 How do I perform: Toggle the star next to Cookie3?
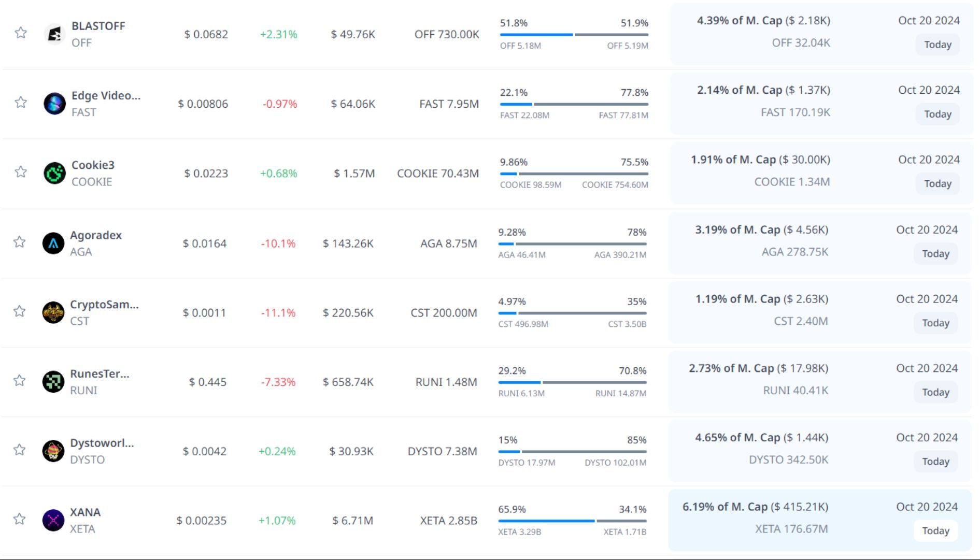pyautogui.click(x=21, y=172)
